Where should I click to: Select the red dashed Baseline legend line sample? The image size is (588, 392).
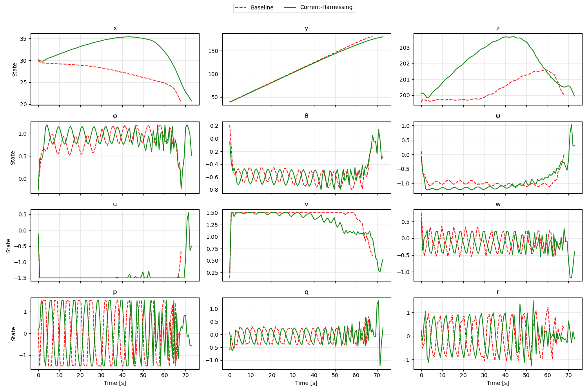241,7
